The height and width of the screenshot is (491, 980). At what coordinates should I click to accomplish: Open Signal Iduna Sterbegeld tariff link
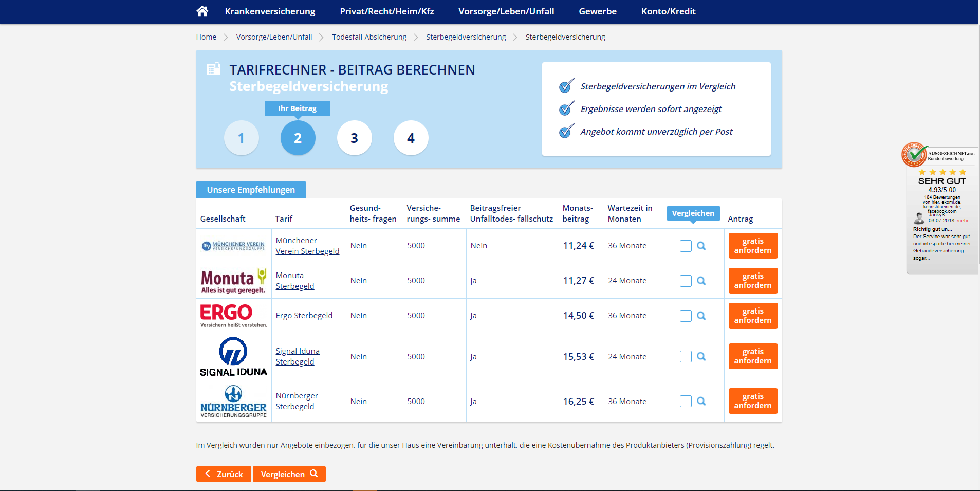click(298, 356)
